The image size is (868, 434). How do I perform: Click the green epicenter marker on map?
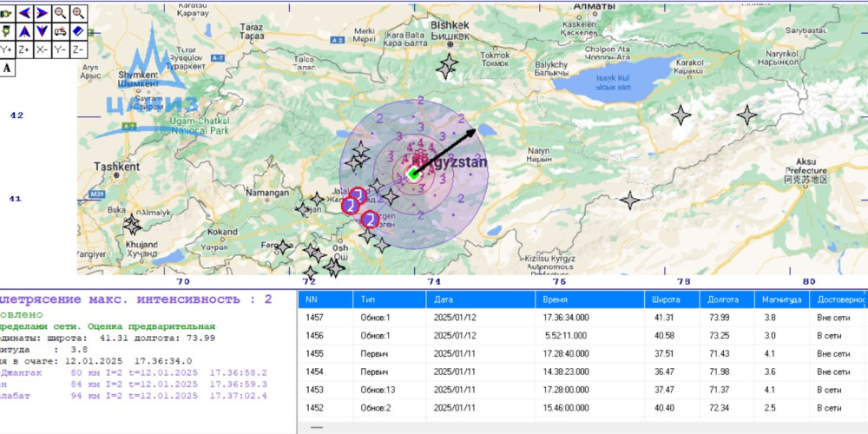(414, 174)
